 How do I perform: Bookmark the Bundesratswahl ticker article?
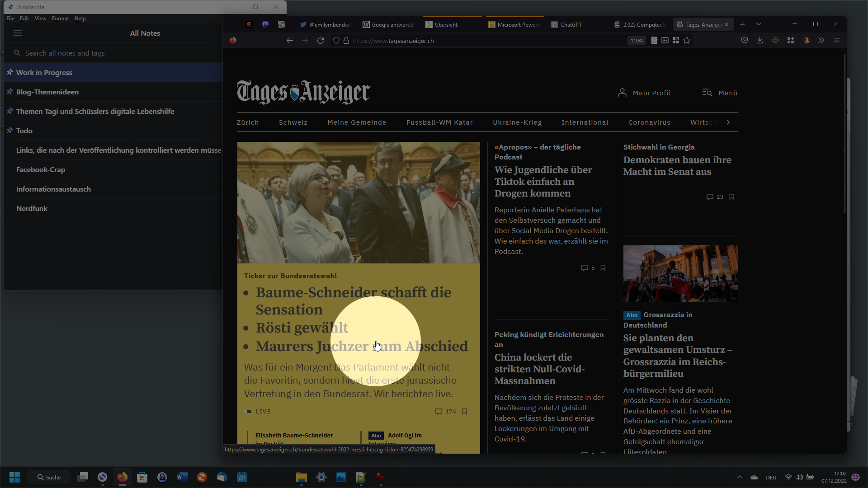coord(465,412)
